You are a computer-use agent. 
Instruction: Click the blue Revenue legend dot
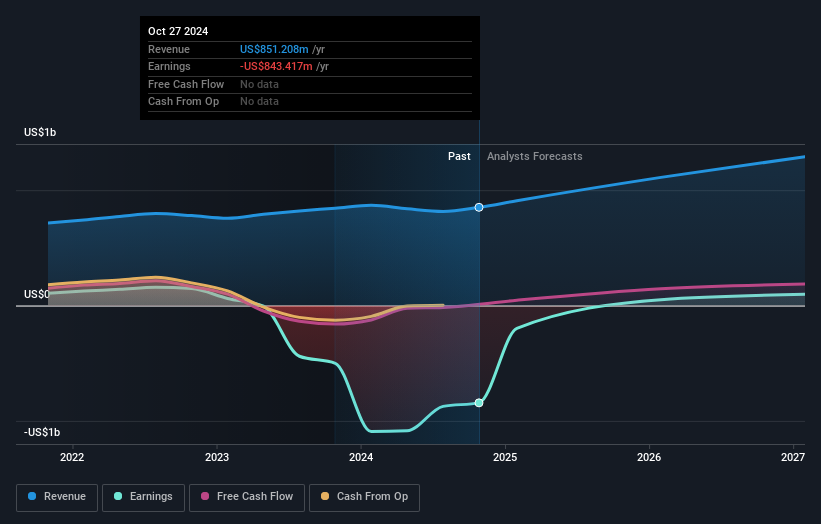pyautogui.click(x=32, y=496)
